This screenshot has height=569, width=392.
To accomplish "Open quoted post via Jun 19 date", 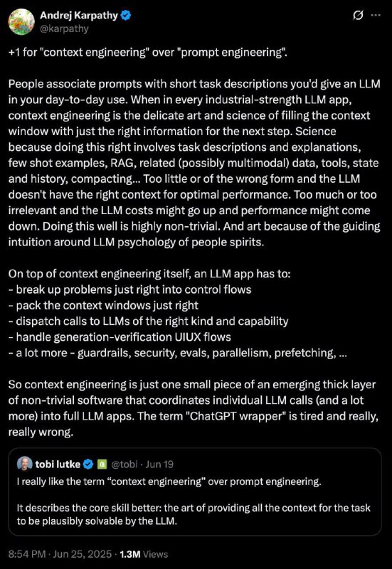I will click(159, 464).
